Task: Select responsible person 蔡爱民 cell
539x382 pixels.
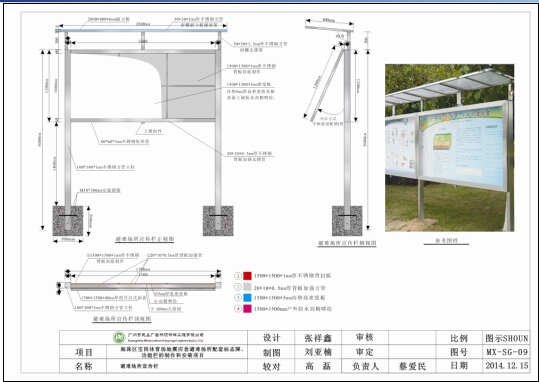Action: tap(412, 366)
